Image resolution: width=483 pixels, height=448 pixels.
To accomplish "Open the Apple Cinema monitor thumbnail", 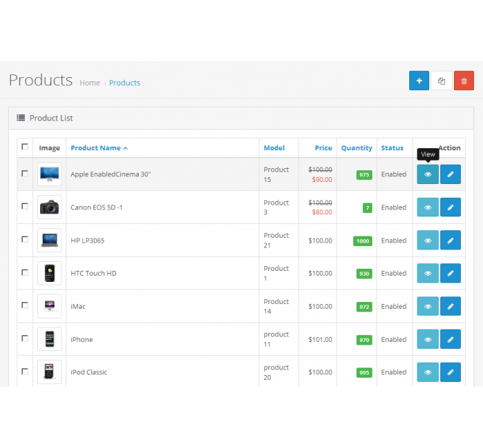I will (50, 174).
